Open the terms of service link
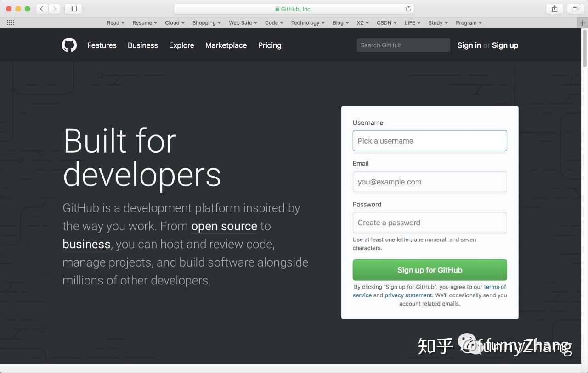The height and width of the screenshot is (373, 588). (x=495, y=287)
